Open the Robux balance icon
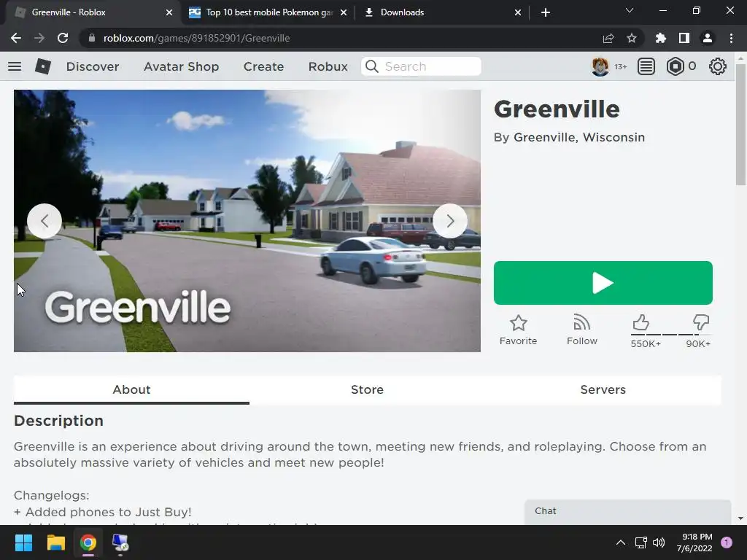The image size is (747, 560). click(675, 66)
